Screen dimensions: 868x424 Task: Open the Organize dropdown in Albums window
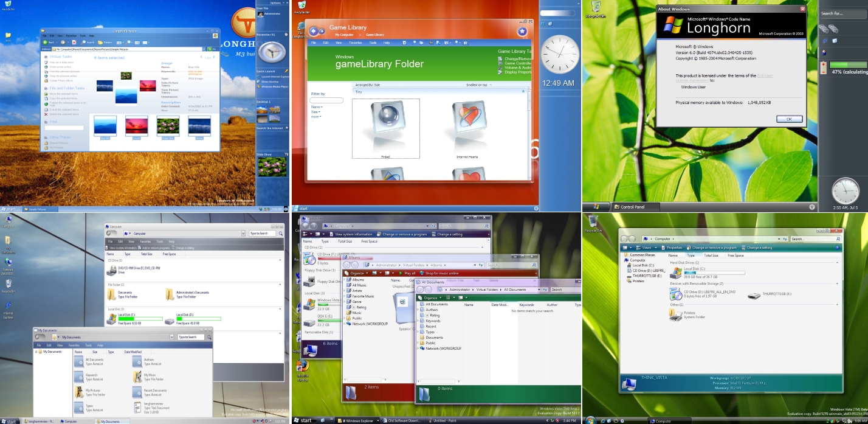click(x=357, y=273)
